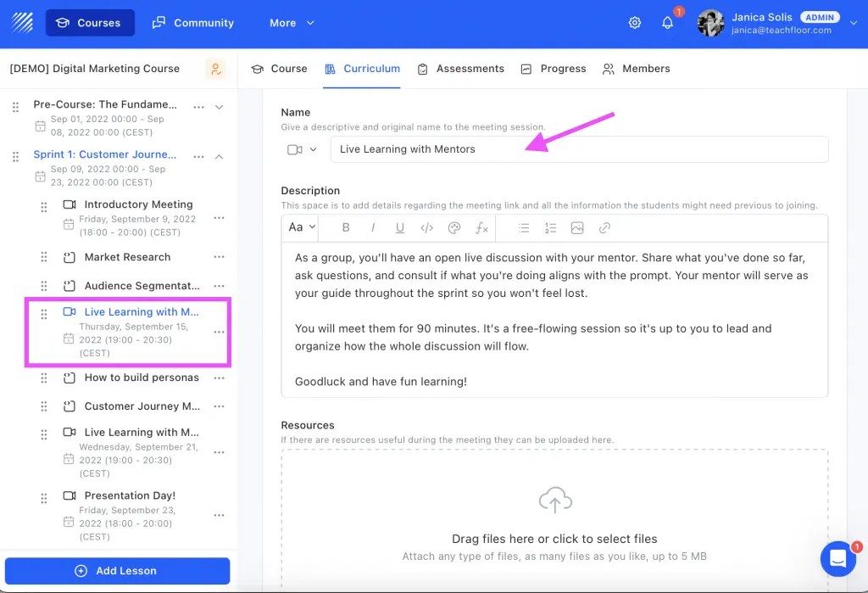Open Introductory Meeting options menu
This screenshot has width=868, height=593.
[220, 218]
